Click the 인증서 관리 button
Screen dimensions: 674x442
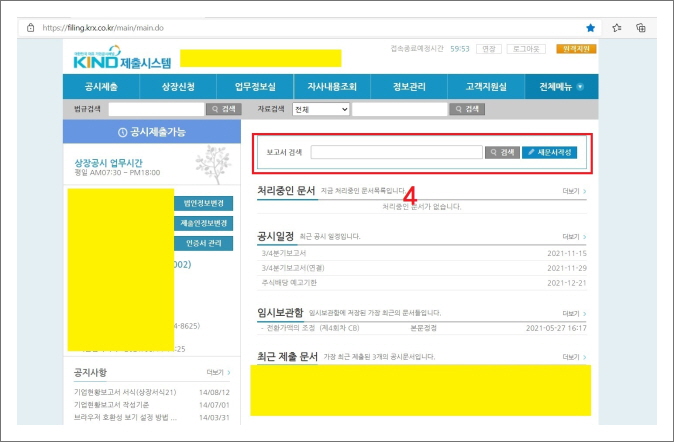pyautogui.click(x=203, y=243)
